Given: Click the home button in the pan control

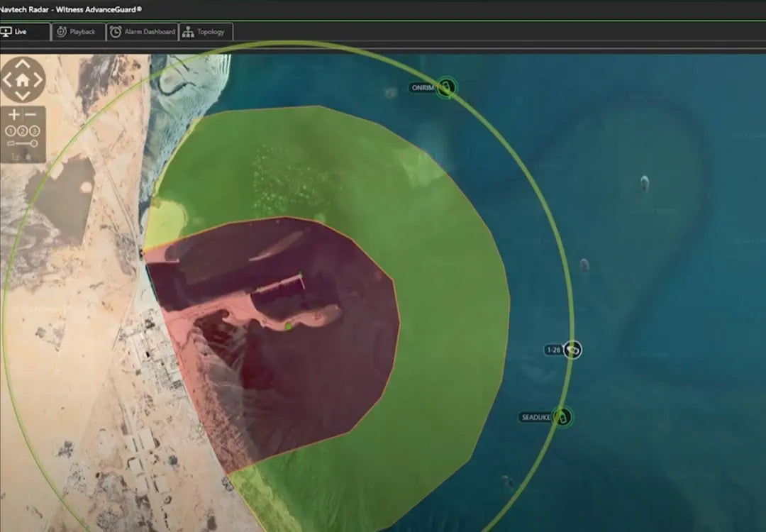Looking at the screenshot, I should tap(23, 79).
